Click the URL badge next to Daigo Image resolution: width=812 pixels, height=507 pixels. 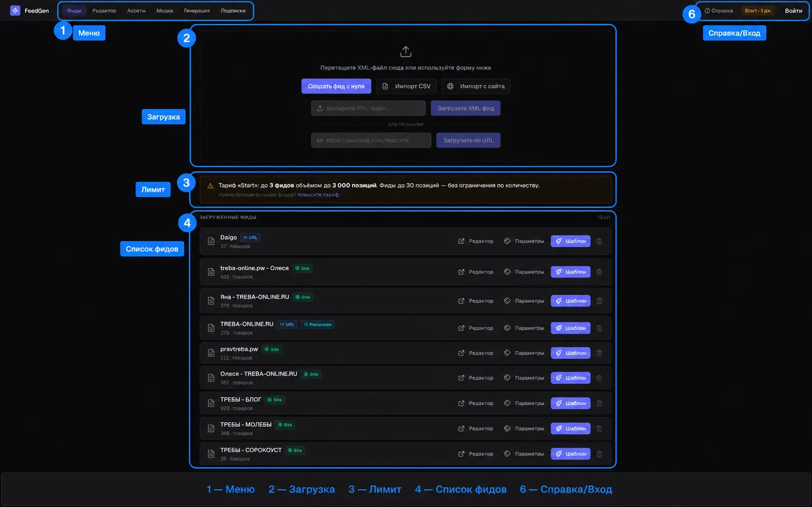tap(250, 237)
